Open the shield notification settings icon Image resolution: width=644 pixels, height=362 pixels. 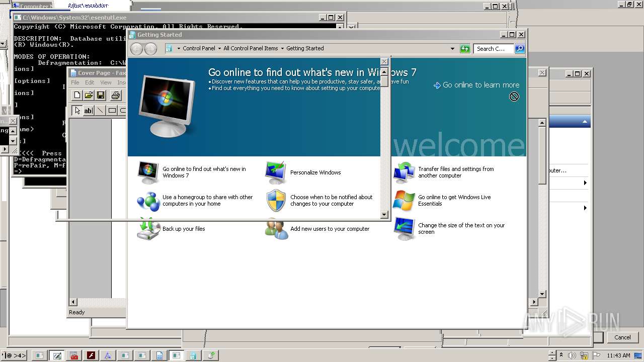pos(276,201)
